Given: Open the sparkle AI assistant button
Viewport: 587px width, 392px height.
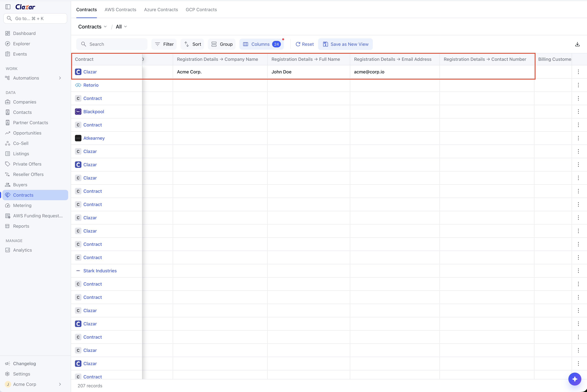Looking at the screenshot, I should pyautogui.click(x=575, y=379).
